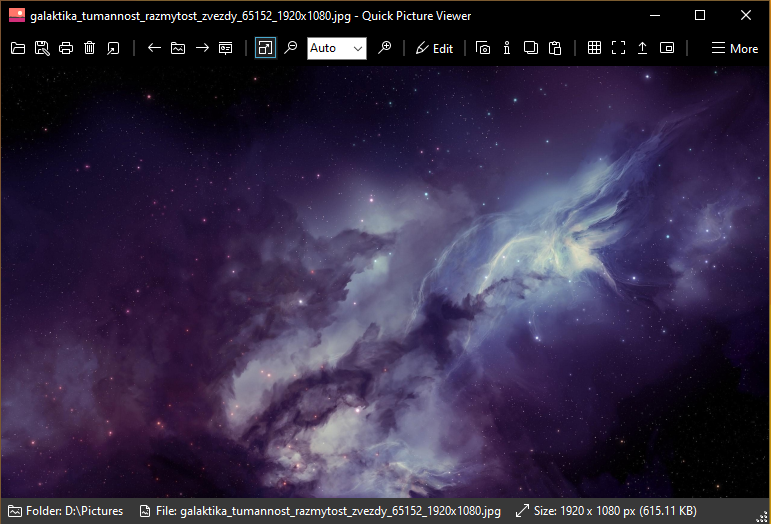Toggle always on top arrow icon
Viewport: 771px width, 524px height.
(642, 48)
